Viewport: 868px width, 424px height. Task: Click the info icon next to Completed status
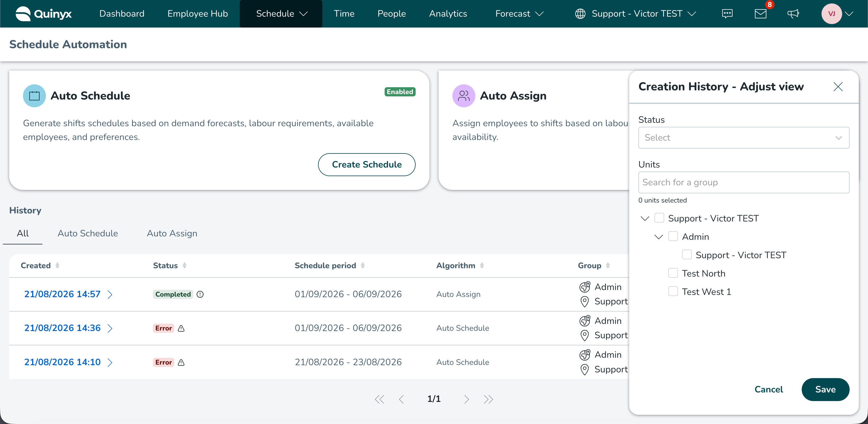click(x=200, y=294)
